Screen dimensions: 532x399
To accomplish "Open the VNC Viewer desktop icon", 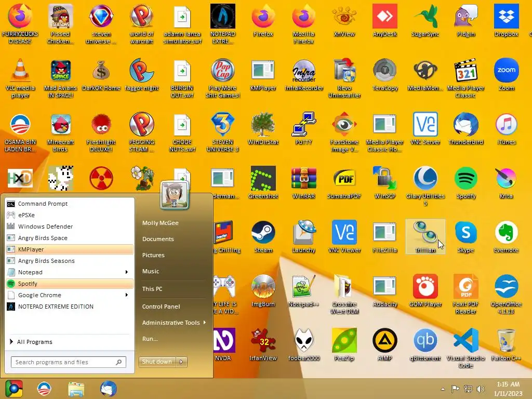I will point(344,237).
